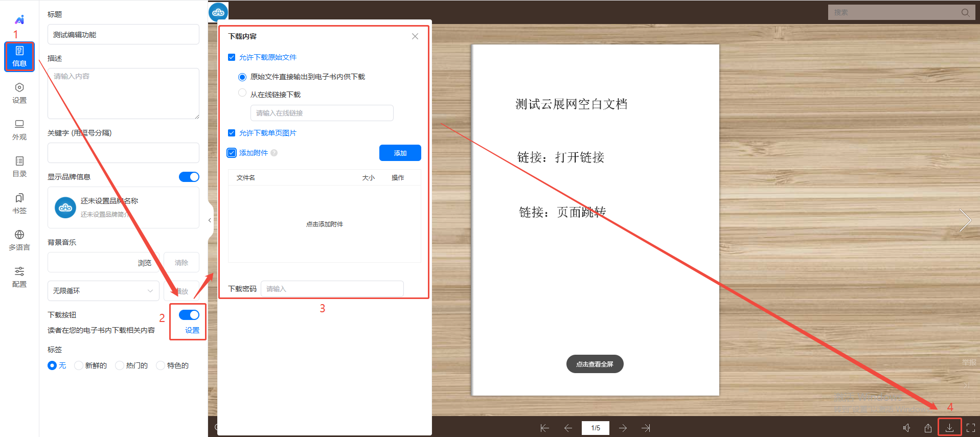This screenshot has width=980, height=437.
Task: Click the blue 添加 attachment button
Action: (x=400, y=153)
